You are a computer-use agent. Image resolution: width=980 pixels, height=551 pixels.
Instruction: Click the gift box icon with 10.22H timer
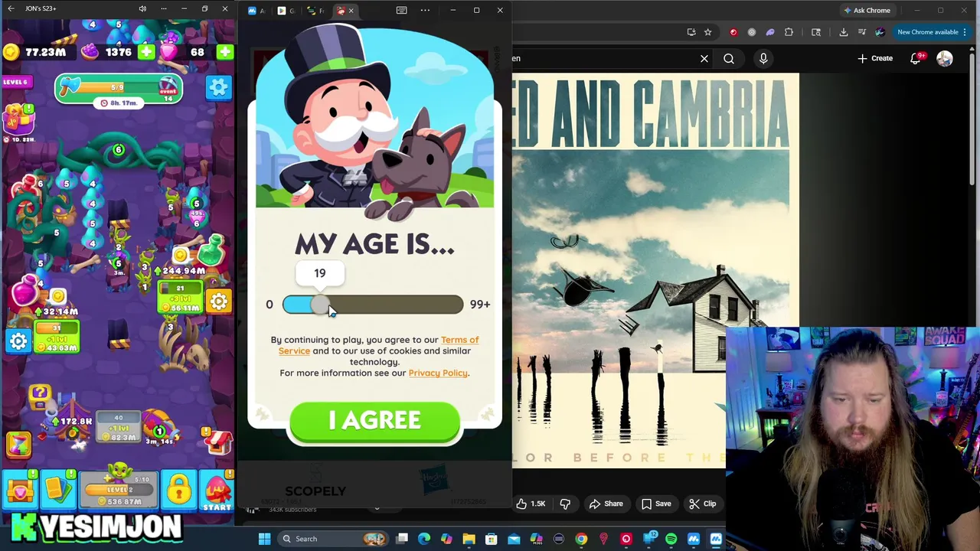pos(18,121)
